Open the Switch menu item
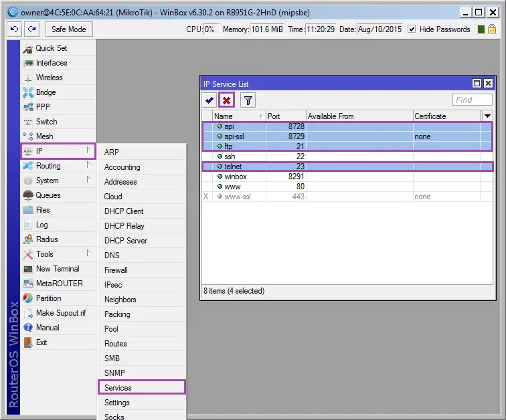This screenshot has width=506, height=420. point(59,122)
